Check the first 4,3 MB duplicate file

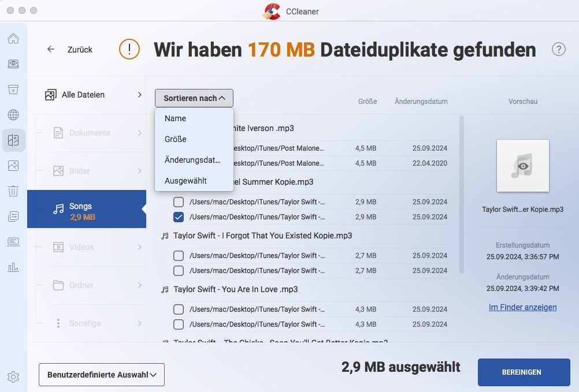pyautogui.click(x=179, y=309)
